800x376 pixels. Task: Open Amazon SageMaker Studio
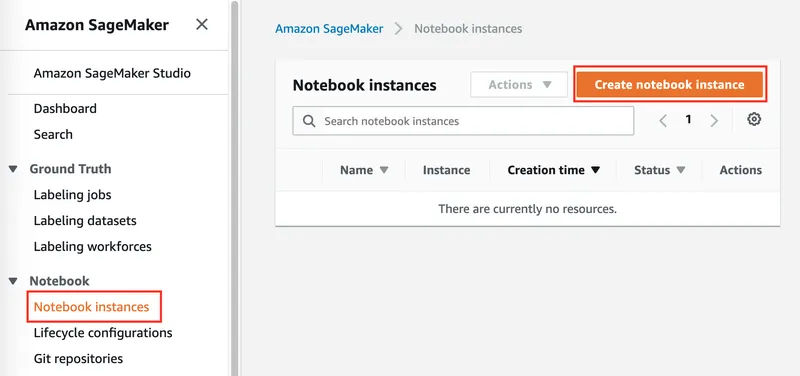pyautogui.click(x=112, y=73)
